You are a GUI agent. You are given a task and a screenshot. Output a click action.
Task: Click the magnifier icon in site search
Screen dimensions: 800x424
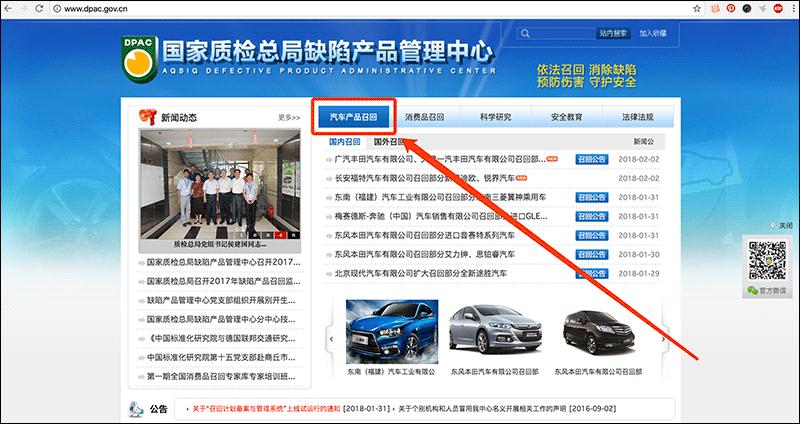click(x=525, y=33)
